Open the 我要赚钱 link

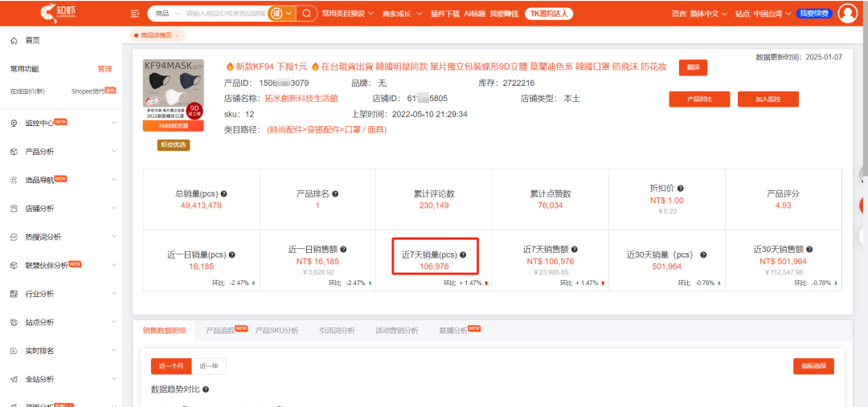[x=504, y=14]
